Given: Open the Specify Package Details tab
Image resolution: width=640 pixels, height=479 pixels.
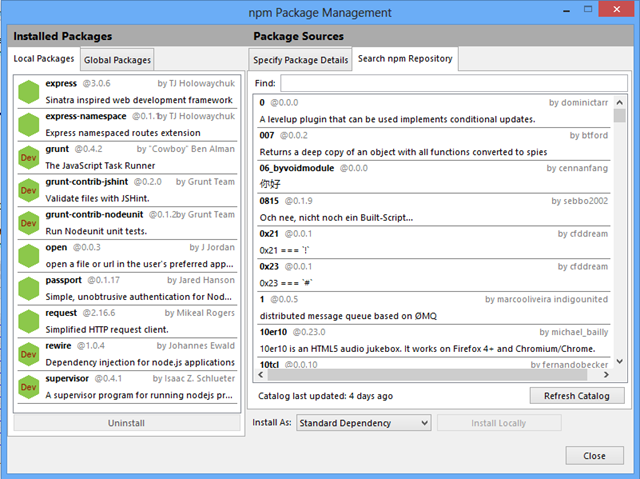Looking at the screenshot, I should (300, 60).
